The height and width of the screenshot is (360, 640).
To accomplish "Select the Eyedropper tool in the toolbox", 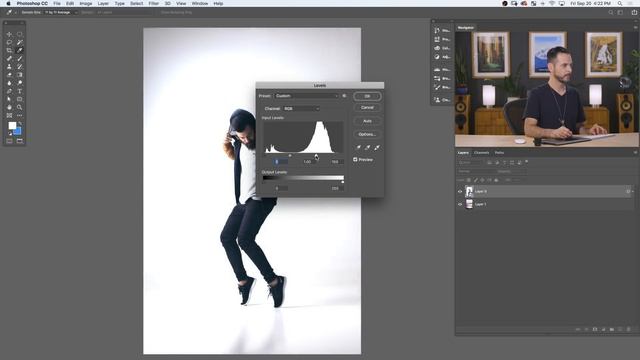I will [x=20, y=51].
